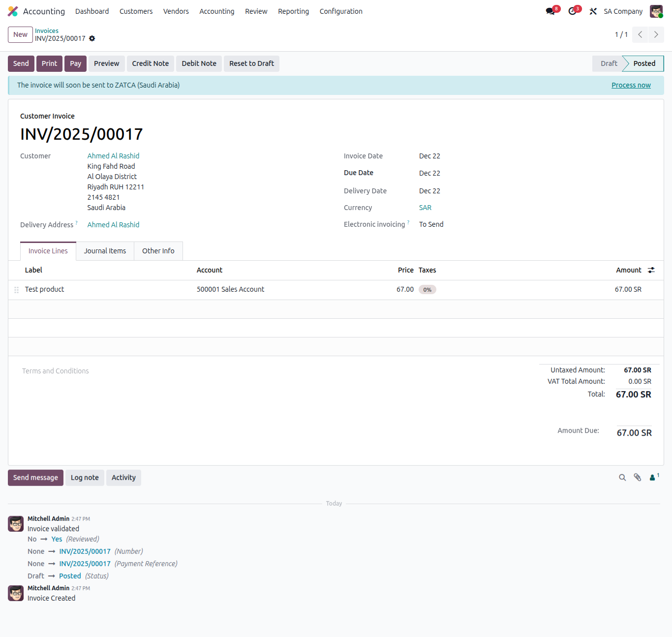The height and width of the screenshot is (637, 672).
Task: Attach files using the paperclip icon
Action: (x=638, y=478)
